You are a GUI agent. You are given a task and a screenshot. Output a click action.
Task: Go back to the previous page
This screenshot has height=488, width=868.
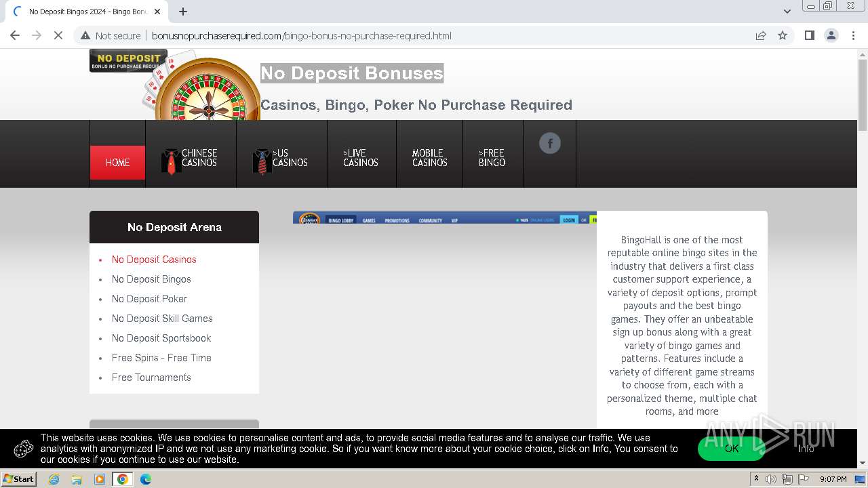pyautogui.click(x=15, y=35)
